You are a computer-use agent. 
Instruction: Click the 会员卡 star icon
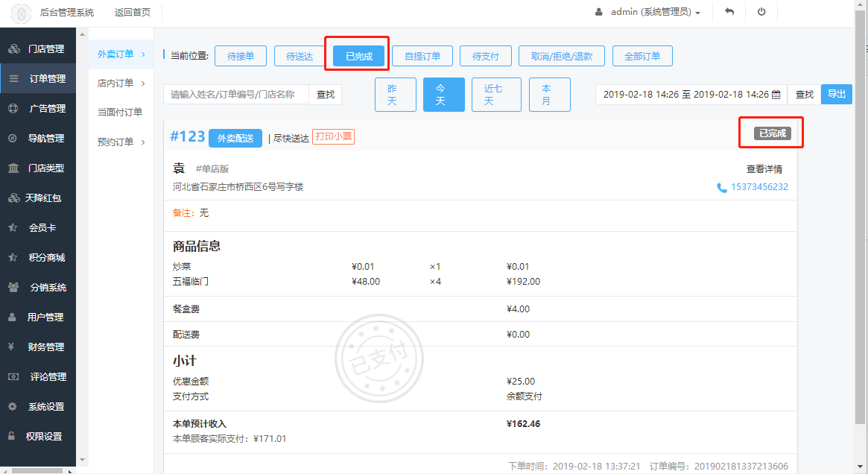13,227
